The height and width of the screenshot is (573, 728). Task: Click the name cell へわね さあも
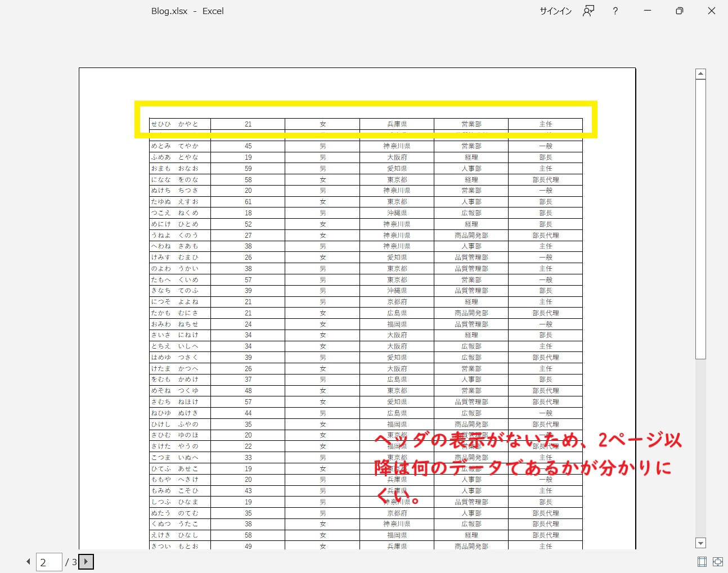pyautogui.click(x=180, y=246)
